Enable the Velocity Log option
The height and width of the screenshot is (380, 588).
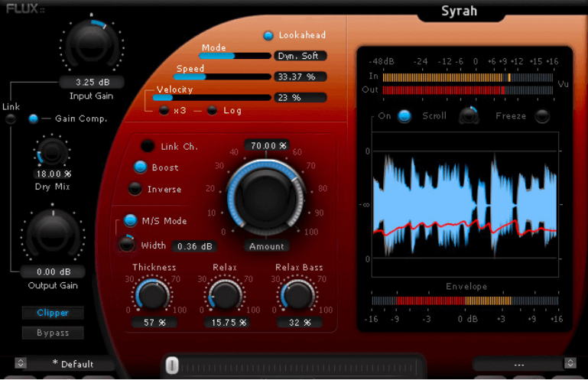point(212,111)
